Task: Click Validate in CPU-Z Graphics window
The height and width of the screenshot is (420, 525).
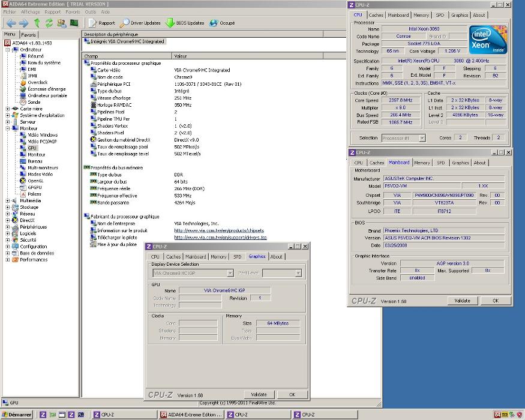Action: tap(259, 395)
